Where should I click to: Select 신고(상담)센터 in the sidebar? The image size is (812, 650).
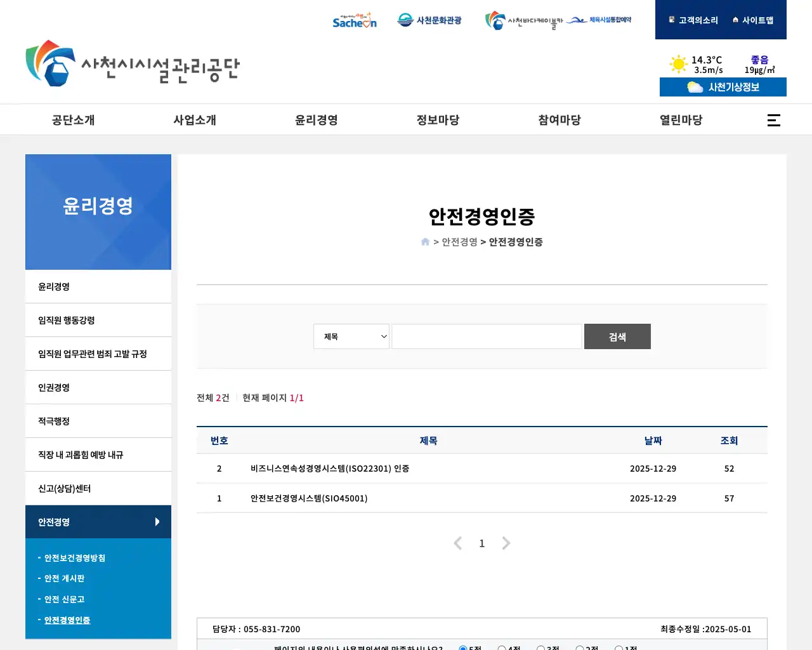pos(98,489)
